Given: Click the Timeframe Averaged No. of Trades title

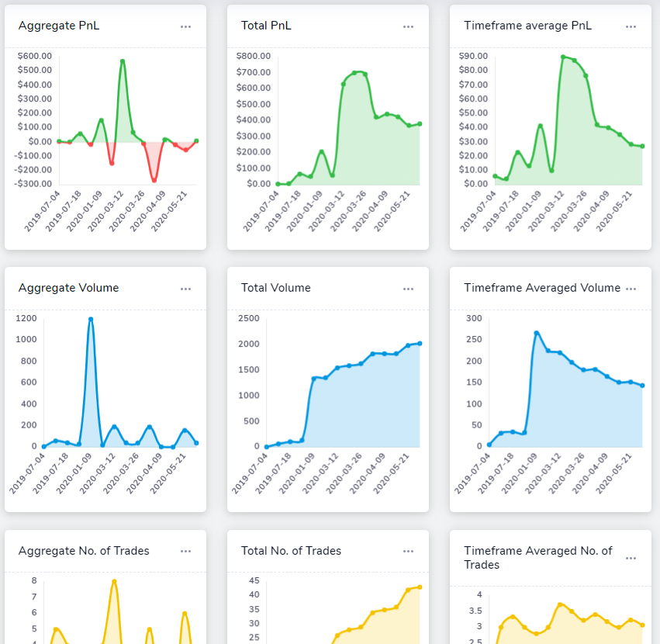Looking at the screenshot, I should [x=538, y=558].
